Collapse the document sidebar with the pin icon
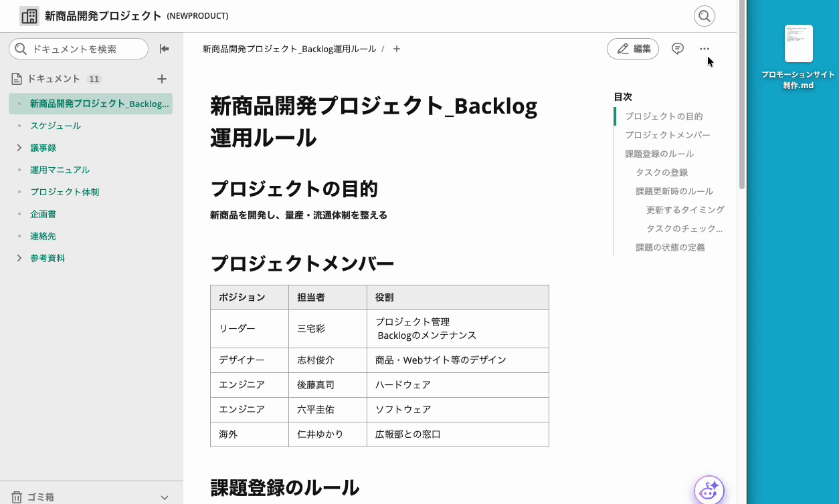839x504 pixels. coord(163,48)
